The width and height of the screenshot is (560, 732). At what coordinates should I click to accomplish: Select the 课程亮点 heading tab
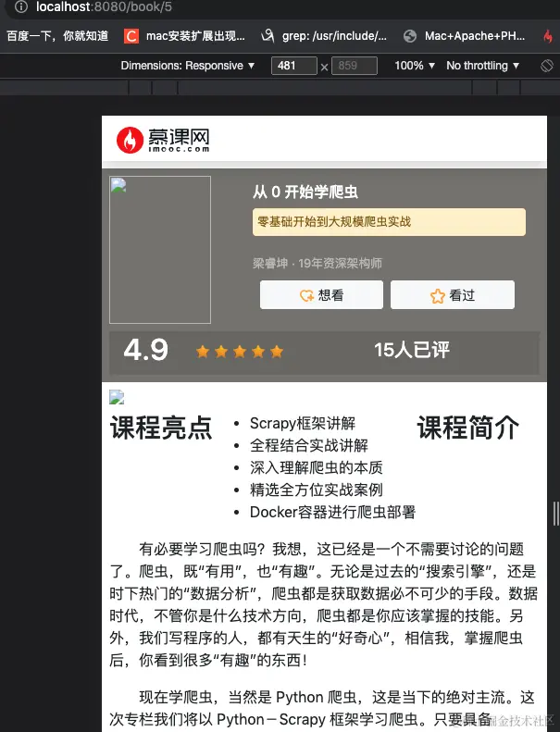[161, 428]
